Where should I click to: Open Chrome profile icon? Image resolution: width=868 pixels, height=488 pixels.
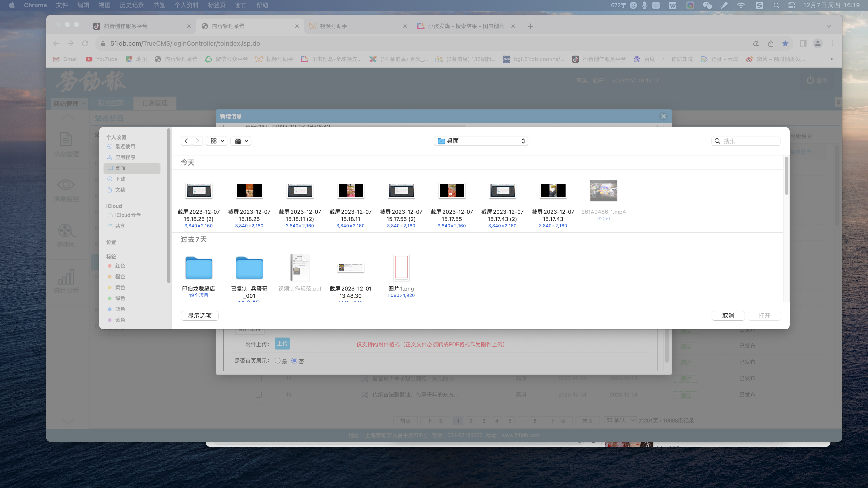(x=818, y=43)
